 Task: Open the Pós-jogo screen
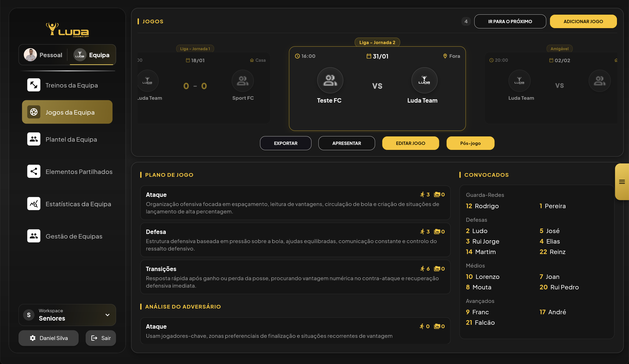tap(470, 143)
